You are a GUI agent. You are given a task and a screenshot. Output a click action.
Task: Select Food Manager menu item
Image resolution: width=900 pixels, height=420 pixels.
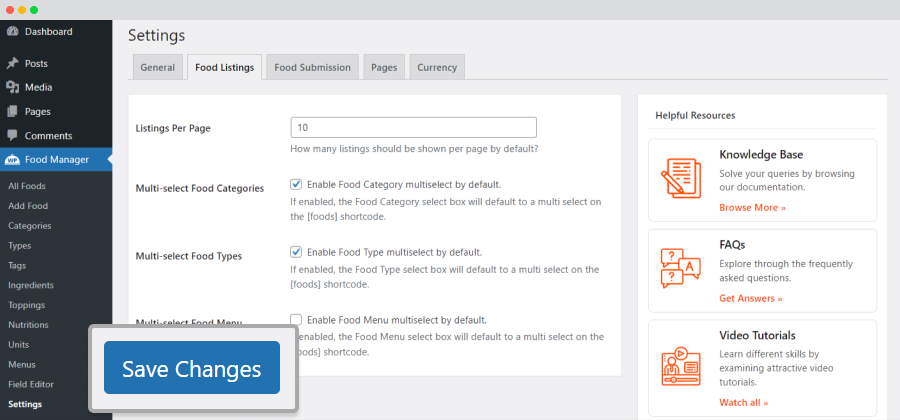pyautogui.click(x=56, y=160)
